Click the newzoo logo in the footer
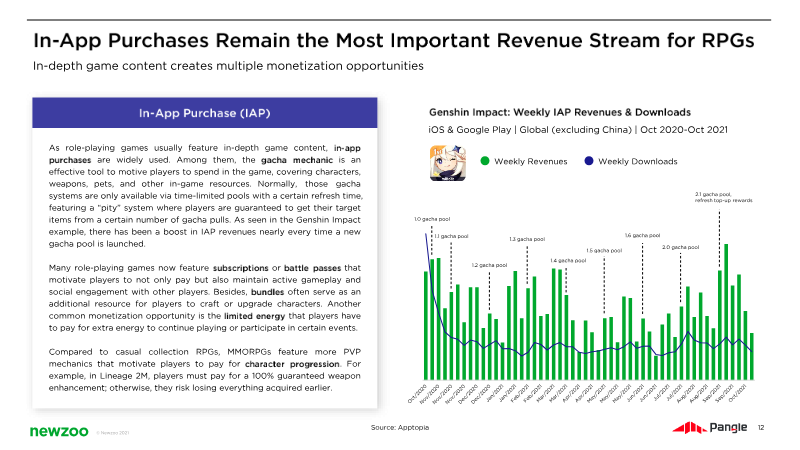Viewport: 800px width, 450px height. pyautogui.click(x=57, y=429)
